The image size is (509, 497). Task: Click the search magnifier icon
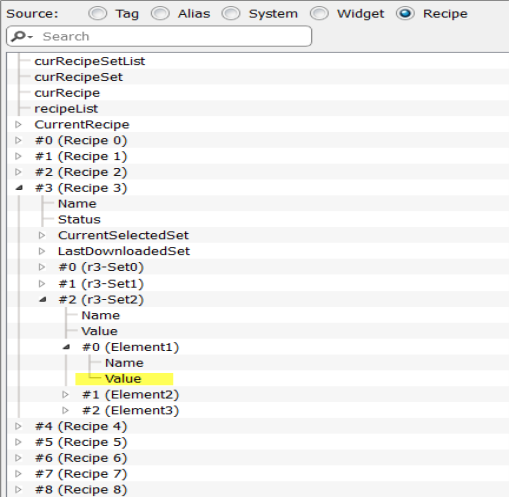tap(19, 36)
